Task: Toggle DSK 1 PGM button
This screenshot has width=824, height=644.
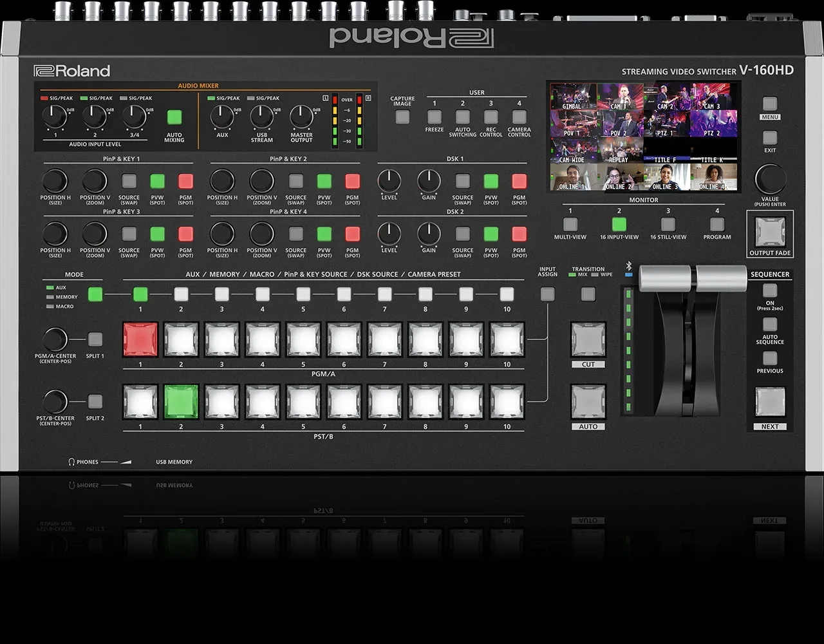Action: [x=519, y=181]
